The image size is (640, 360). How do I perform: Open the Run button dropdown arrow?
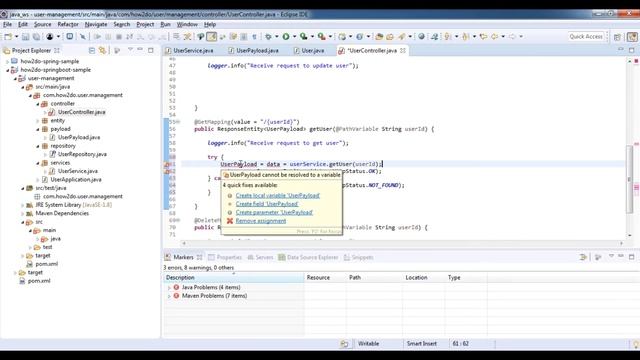[294, 37]
